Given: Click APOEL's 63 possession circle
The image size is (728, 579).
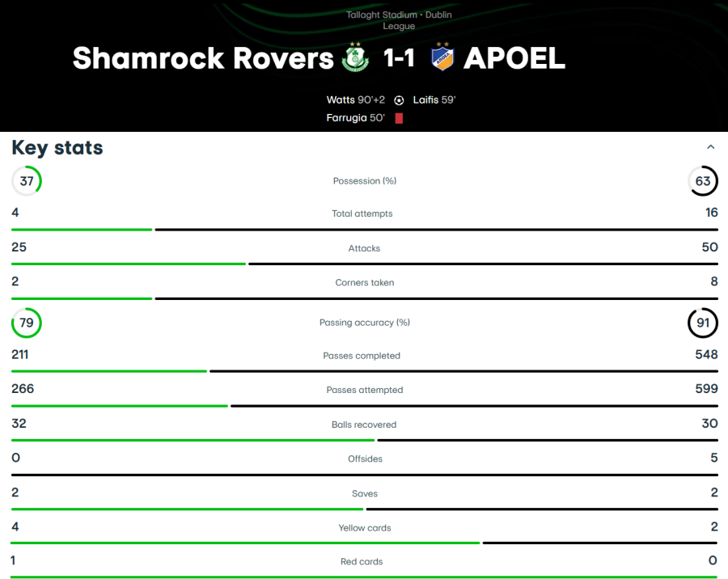Looking at the screenshot, I should click(702, 180).
